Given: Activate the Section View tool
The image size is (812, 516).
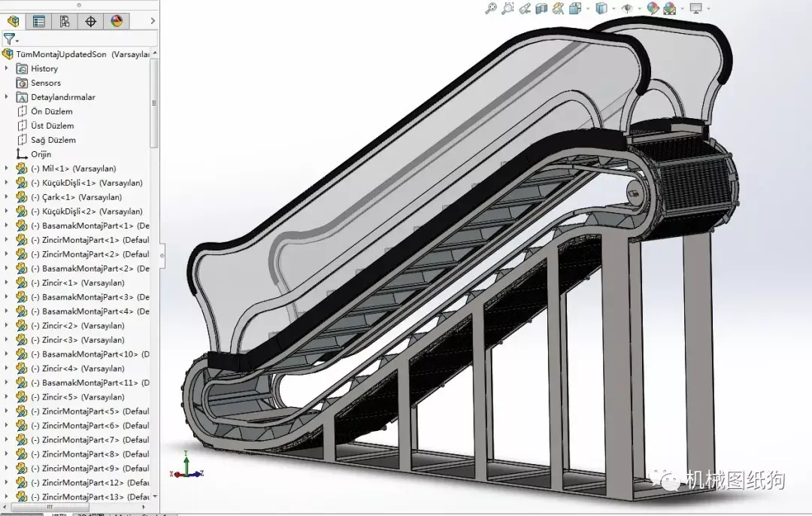Looking at the screenshot, I should click(x=541, y=8).
